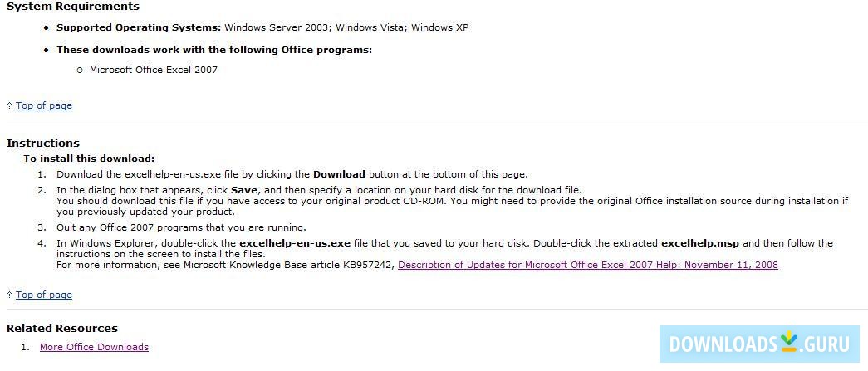The height and width of the screenshot is (371, 868).
Task: Click the System Requirements heading
Action: (x=73, y=7)
